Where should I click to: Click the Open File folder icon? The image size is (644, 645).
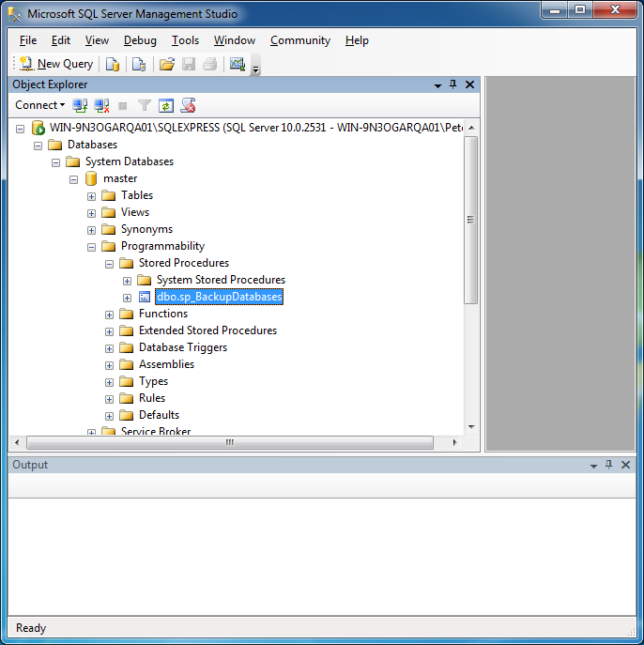[x=167, y=64]
